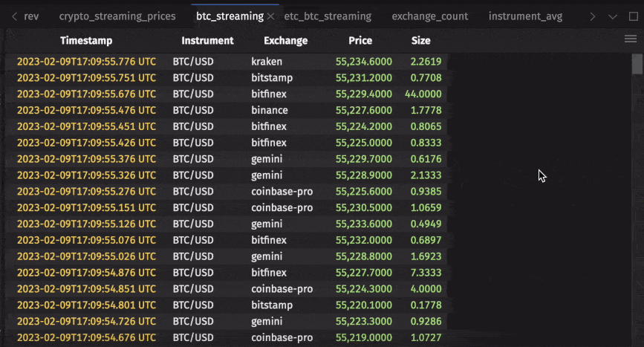The height and width of the screenshot is (347, 644).
Task: Sort by the Price column header
Action: pyautogui.click(x=360, y=41)
